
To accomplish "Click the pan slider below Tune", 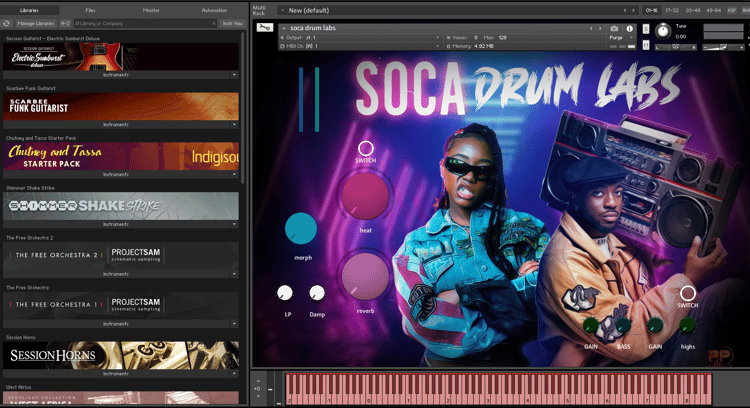I will [675, 47].
